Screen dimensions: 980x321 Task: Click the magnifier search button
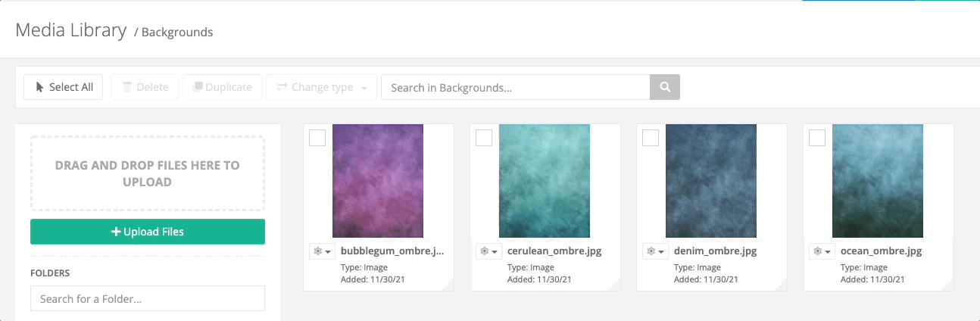(665, 87)
